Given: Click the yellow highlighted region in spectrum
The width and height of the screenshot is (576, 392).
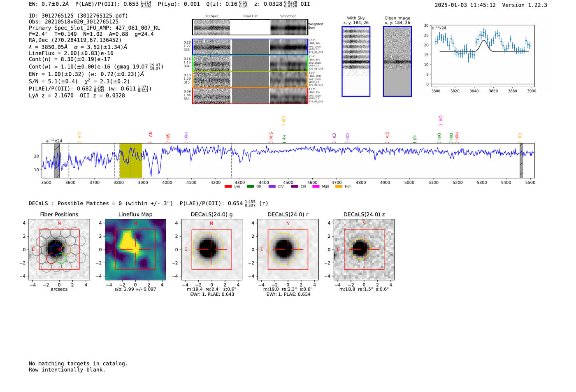Looking at the screenshot, I should pos(131,160).
